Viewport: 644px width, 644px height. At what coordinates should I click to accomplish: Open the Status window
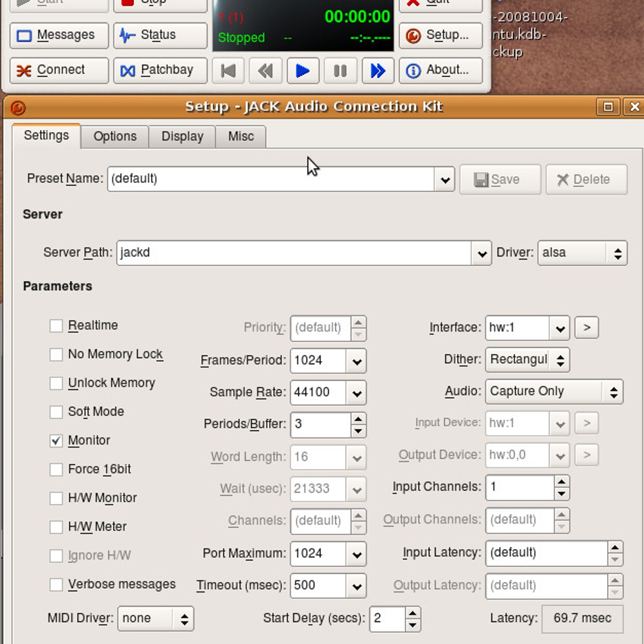click(x=160, y=35)
